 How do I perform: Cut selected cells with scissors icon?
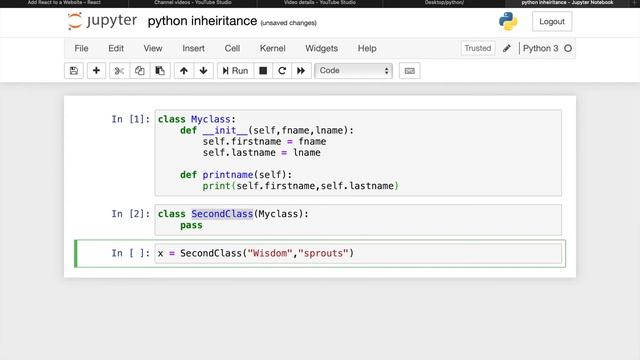119,71
